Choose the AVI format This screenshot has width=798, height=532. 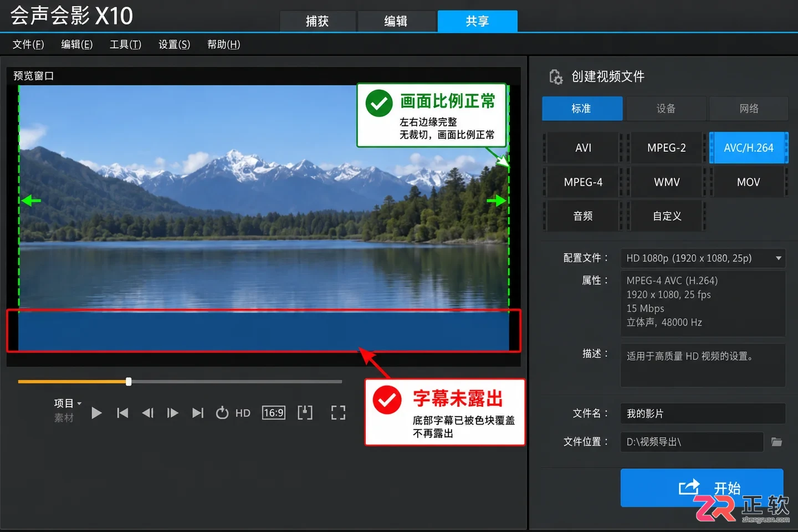pos(583,148)
